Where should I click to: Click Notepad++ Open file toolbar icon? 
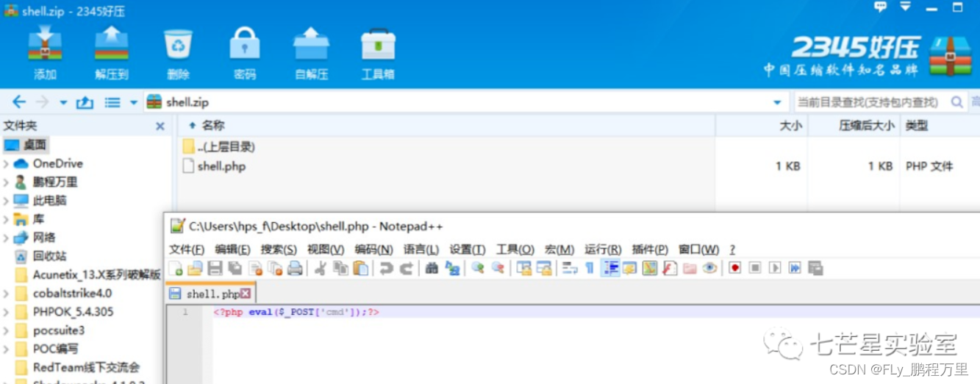(195, 268)
